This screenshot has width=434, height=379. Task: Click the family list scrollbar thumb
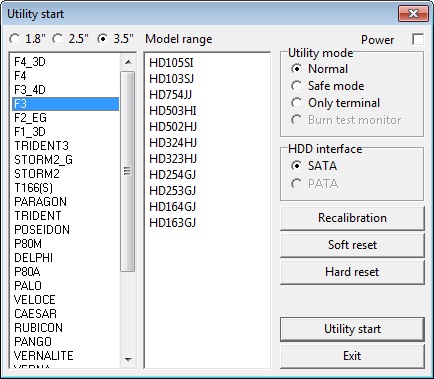coord(128,171)
